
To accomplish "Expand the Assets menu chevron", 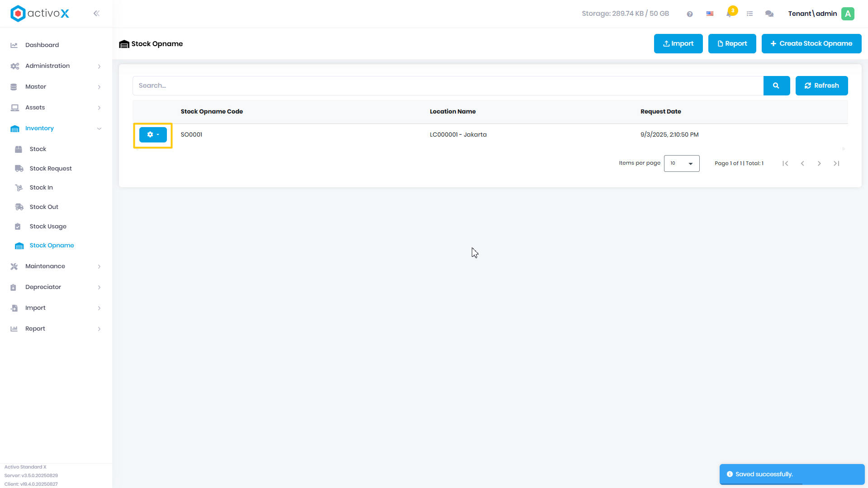I will [x=99, y=108].
